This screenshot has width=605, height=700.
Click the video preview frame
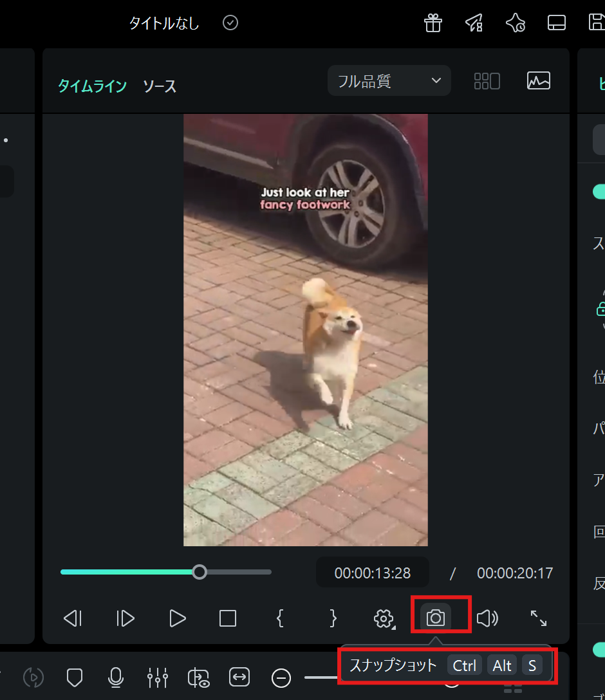306,330
